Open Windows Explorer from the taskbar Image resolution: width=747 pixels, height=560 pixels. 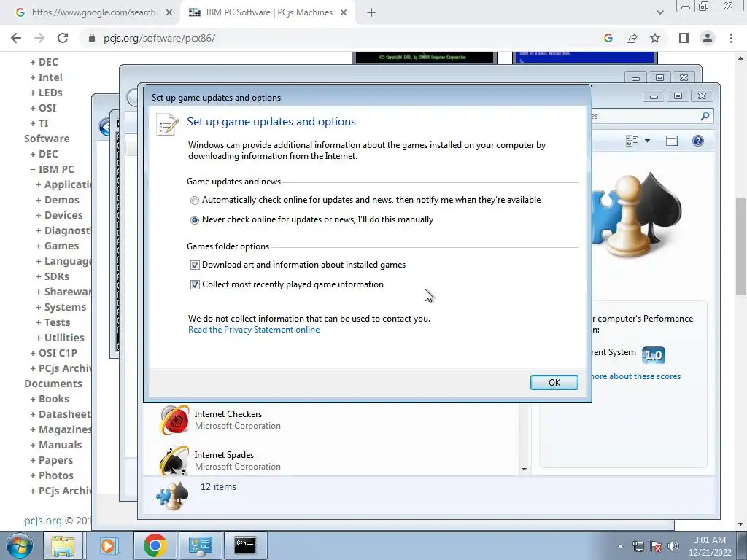(x=63, y=545)
